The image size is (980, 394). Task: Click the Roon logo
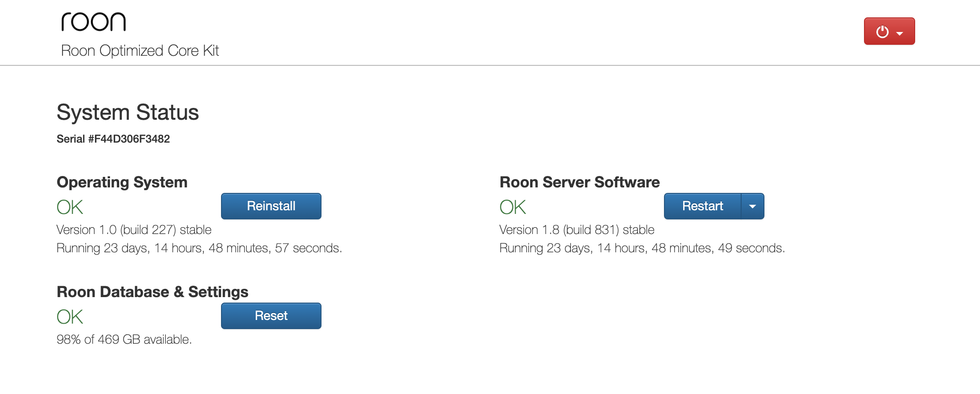pos(94,22)
